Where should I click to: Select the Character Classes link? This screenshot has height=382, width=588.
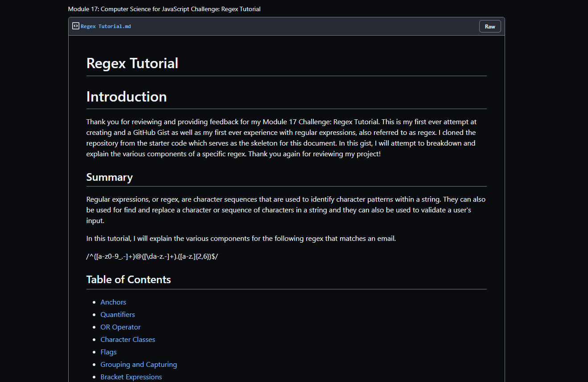(128, 339)
